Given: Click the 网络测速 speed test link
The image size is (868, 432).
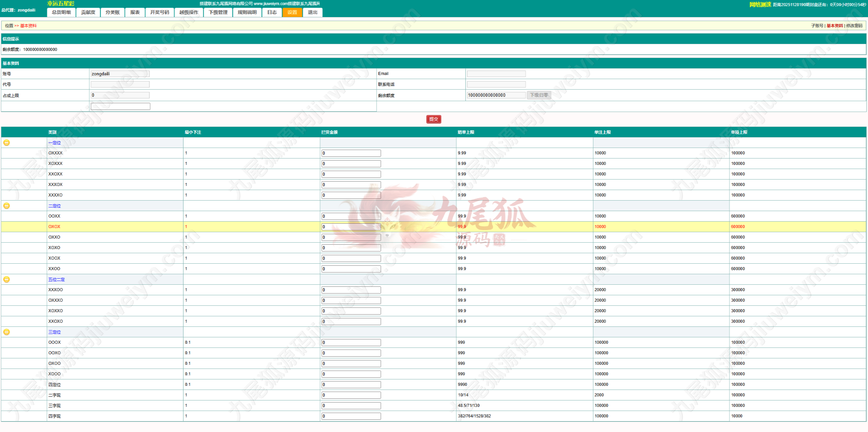Looking at the screenshot, I should click(x=760, y=4).
